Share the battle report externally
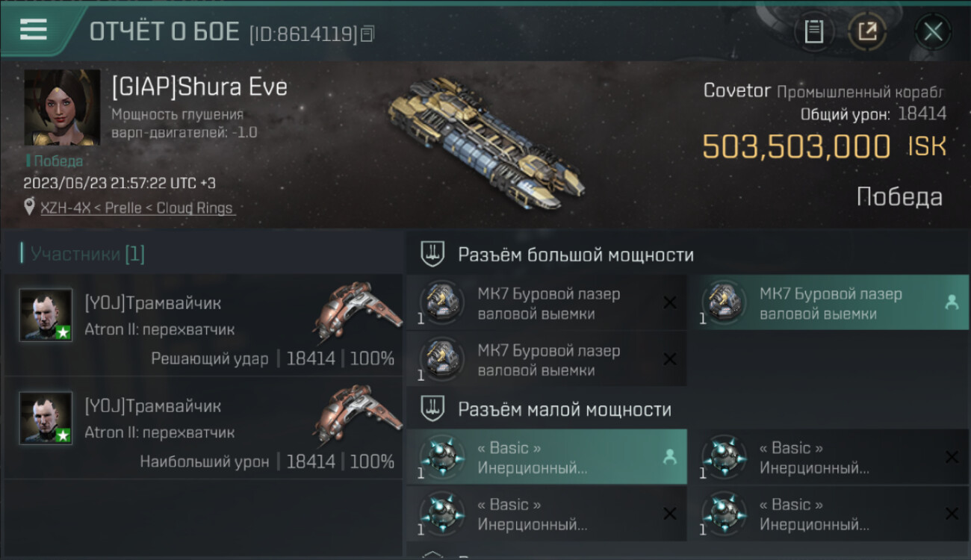 pyautogui.click(x=867, y=31)
